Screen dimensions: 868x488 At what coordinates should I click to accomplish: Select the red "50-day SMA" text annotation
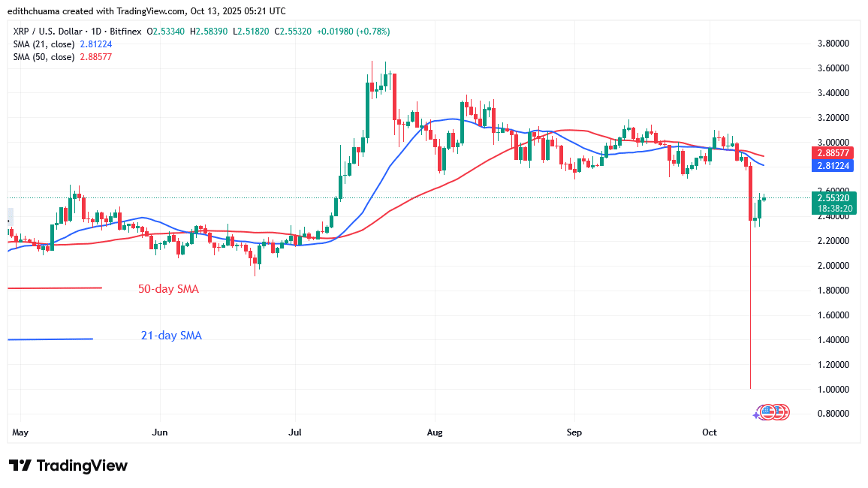click(x=168, y=289)
